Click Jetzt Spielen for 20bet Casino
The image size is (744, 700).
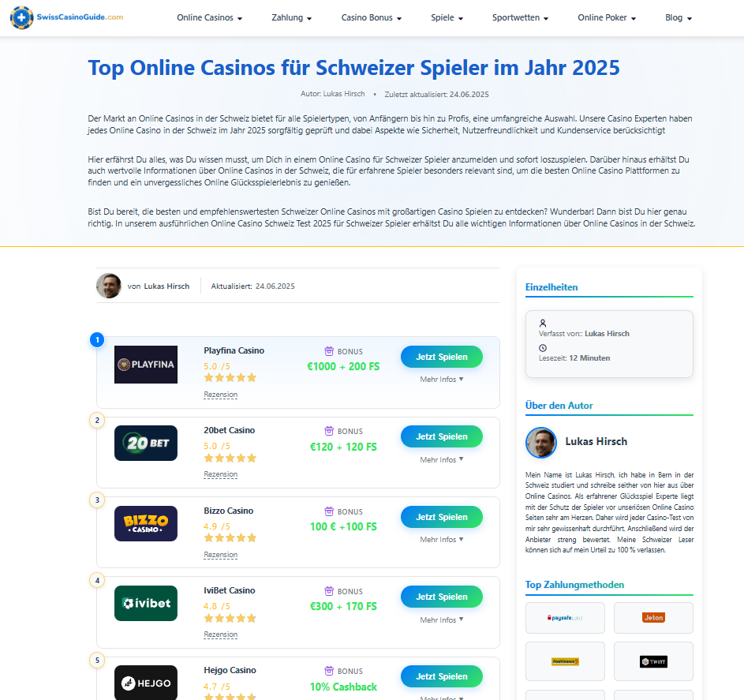tap(441, 436)
